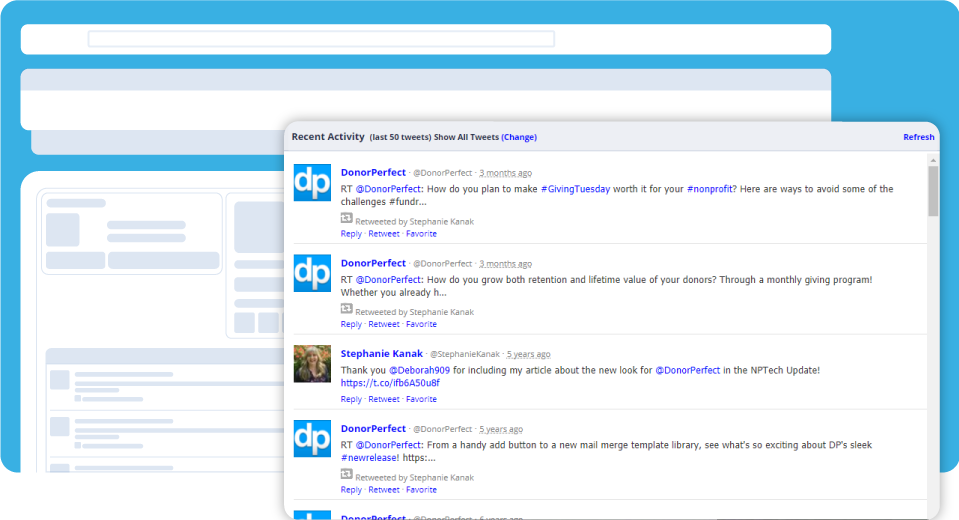Open DonorPerfect name on the #newrelease tweet

pos(373,429)
